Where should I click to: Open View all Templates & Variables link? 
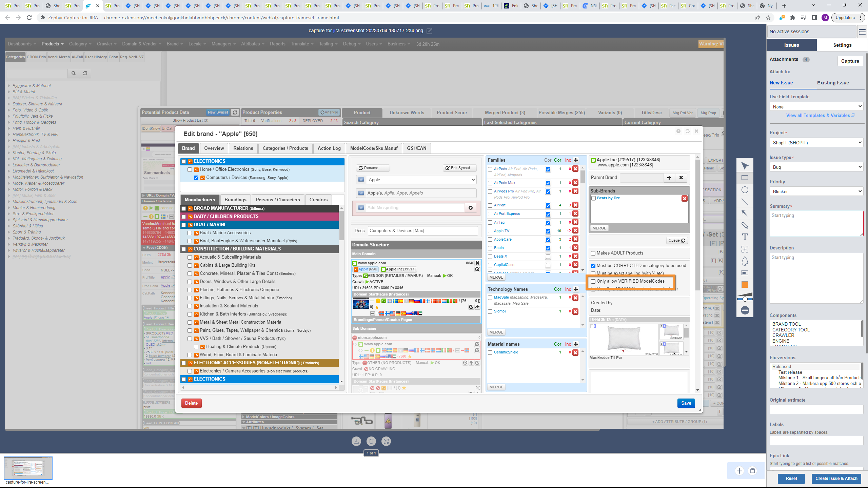[818, 116]
